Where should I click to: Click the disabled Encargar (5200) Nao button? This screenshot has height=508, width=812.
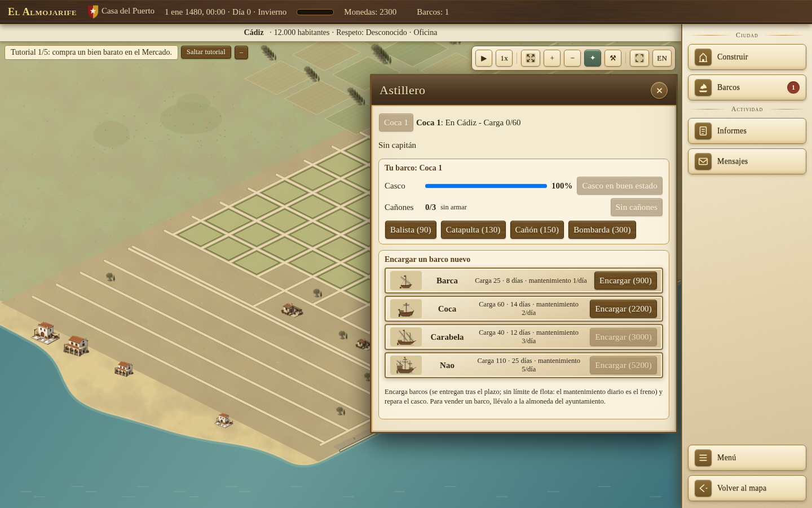623,365
